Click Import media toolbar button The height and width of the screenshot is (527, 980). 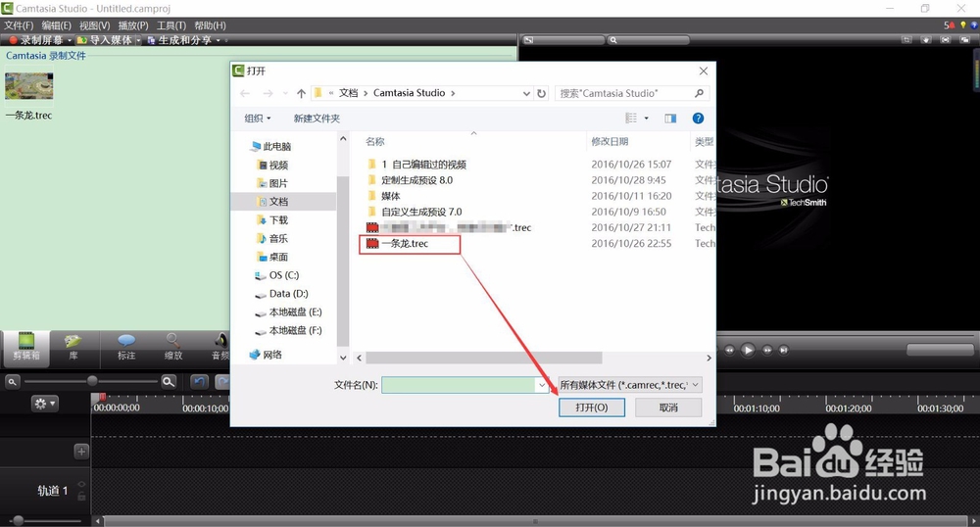point(106,40)
